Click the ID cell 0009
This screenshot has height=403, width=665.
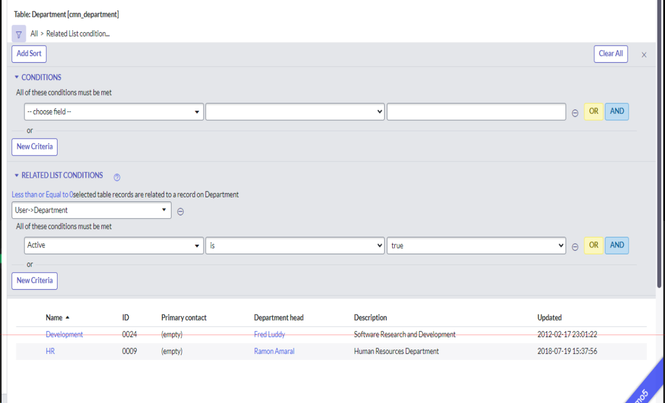129,352
